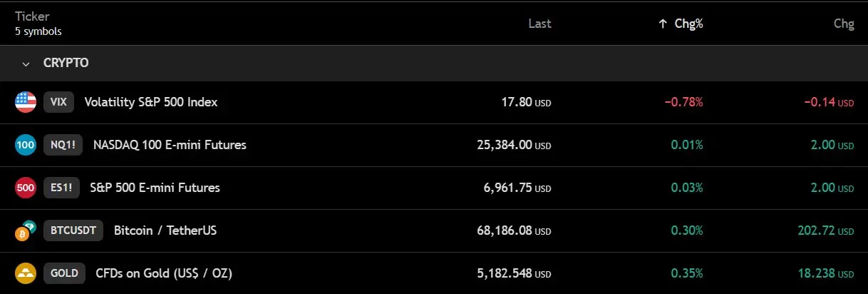Click the BTCUSDT ticker badge
Screen dimensions: 868x294
tap(73, 230)
